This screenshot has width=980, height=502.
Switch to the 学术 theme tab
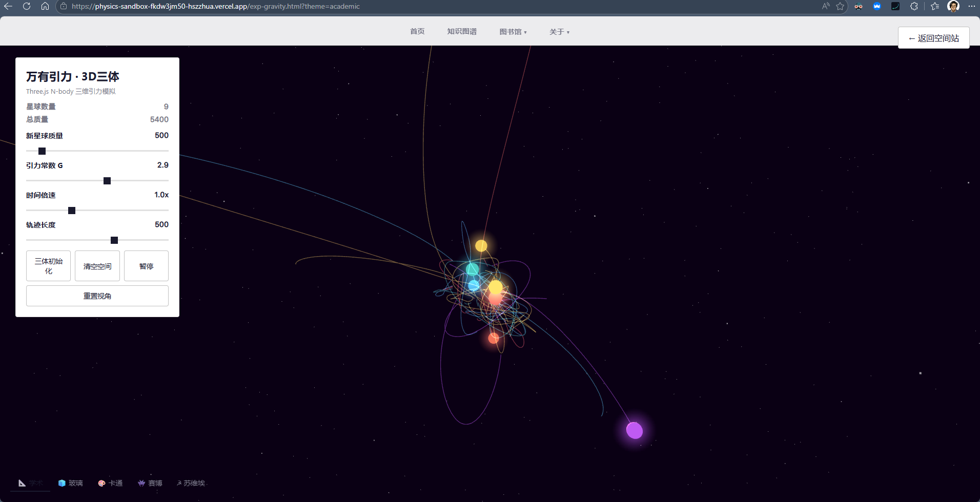coord(30,483)
